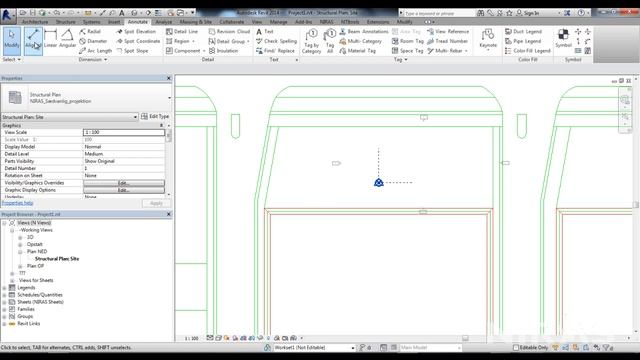Start the Revision Cloud tool
This screenshot has width=640, height=360.
[229, 31]
